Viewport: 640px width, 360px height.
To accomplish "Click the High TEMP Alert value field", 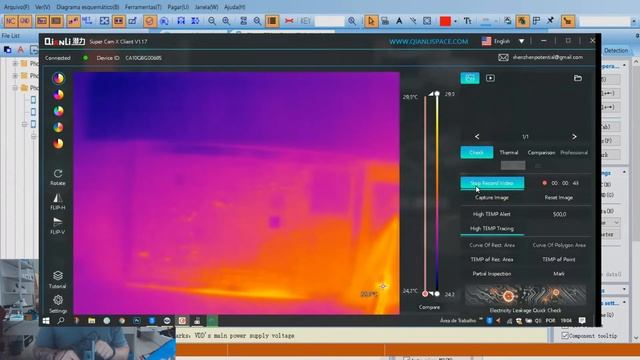I will pos(559,214).
